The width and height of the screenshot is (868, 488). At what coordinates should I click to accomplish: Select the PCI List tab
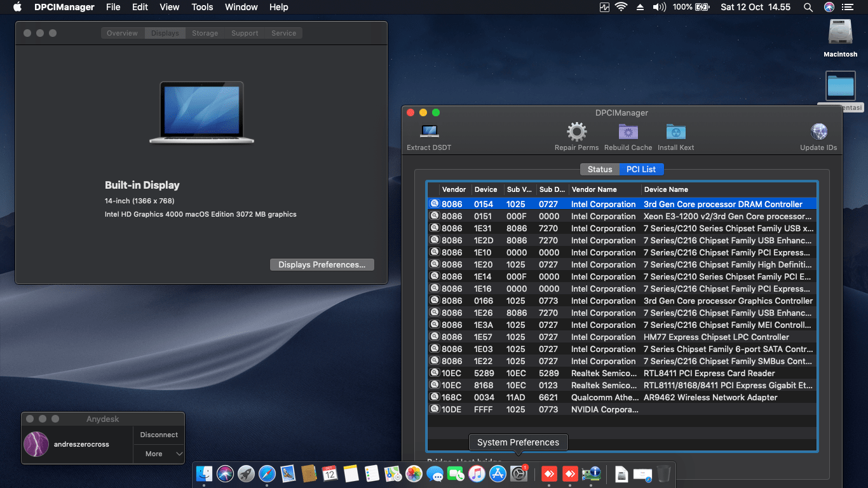[641, 169]
